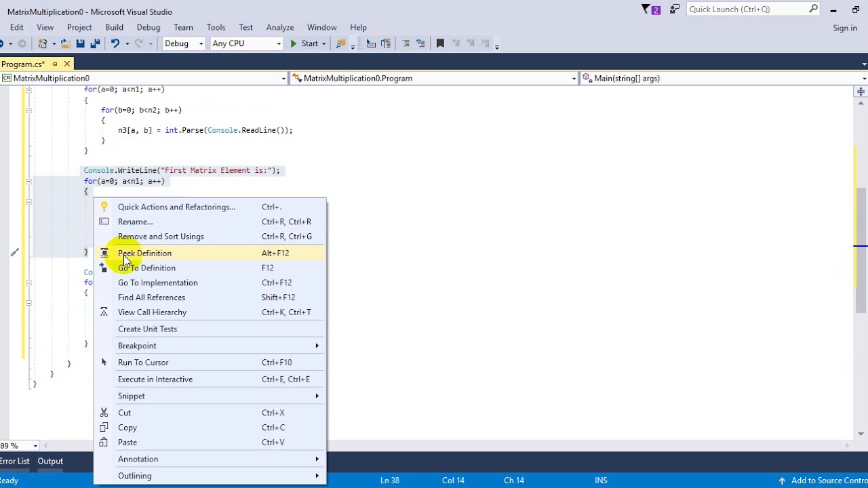The height and width of the screenshot is (488, 868).
Task: Switch to the Output tab
Action: [x=50, y=461]
